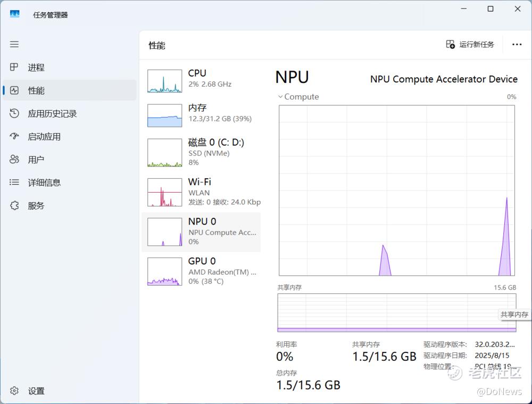Viewport: 532px width, 404px height.
Task: Select the NPU 0 thumbnail graph
Action: click(164, 232)
